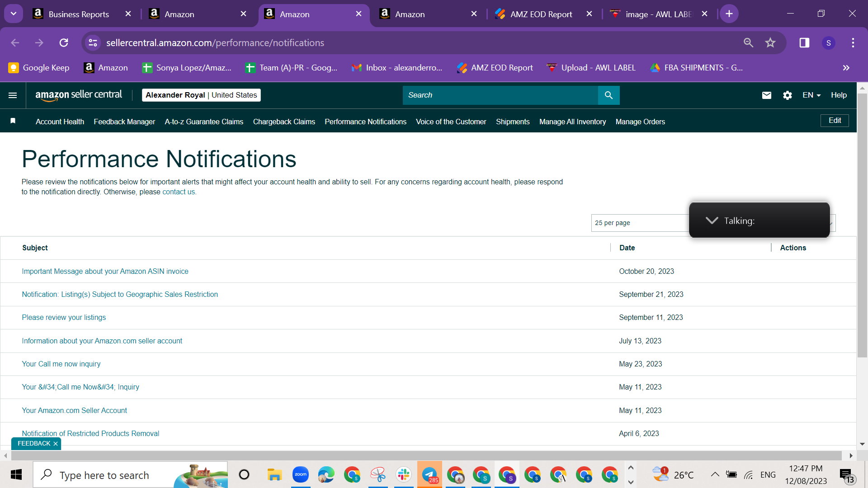The width and height of the screenshot is (868, 488).
Task: Show hidden system tray icons arrow
Action: (x=715, y=474)
